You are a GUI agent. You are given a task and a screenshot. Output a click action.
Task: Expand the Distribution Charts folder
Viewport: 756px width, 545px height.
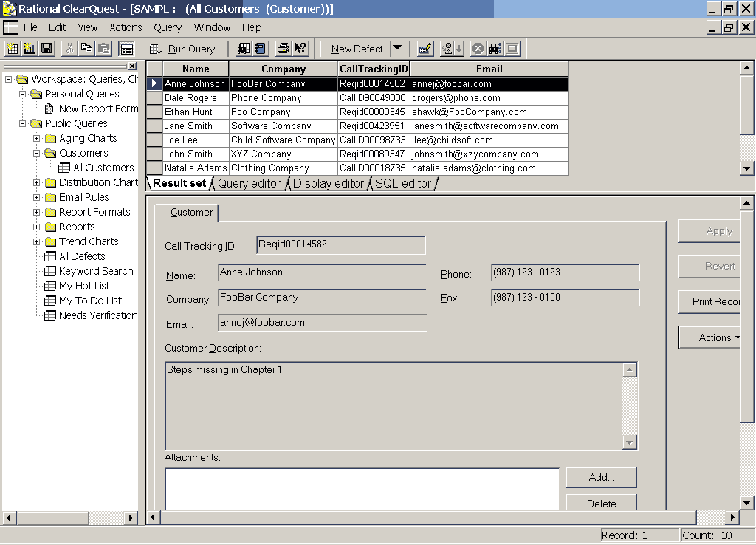(37, 183)
